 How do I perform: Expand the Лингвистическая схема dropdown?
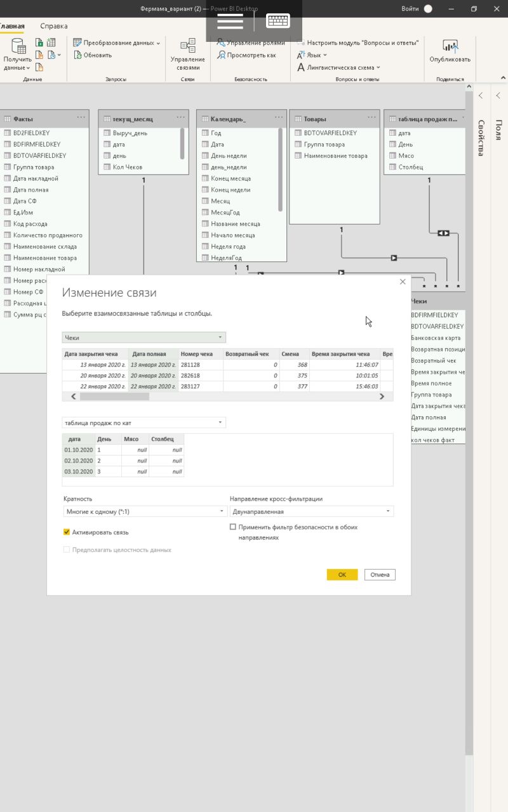[x=378, y=67]
